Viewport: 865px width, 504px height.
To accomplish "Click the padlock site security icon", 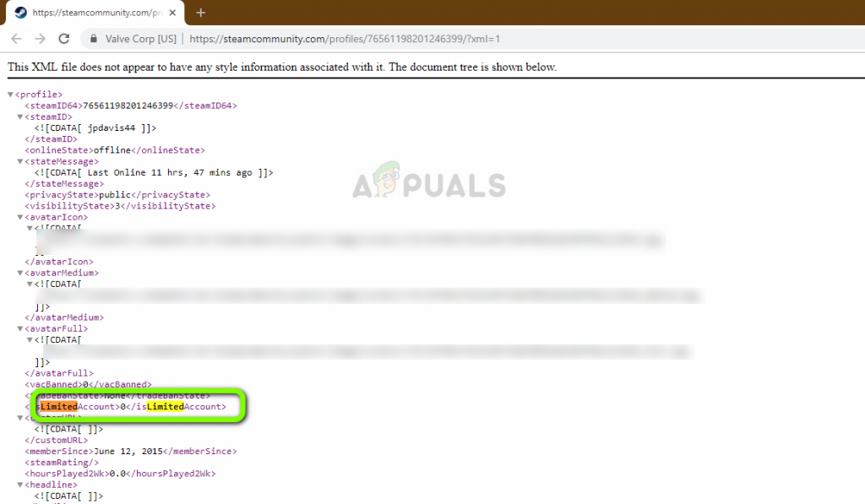I will (94, 39).
